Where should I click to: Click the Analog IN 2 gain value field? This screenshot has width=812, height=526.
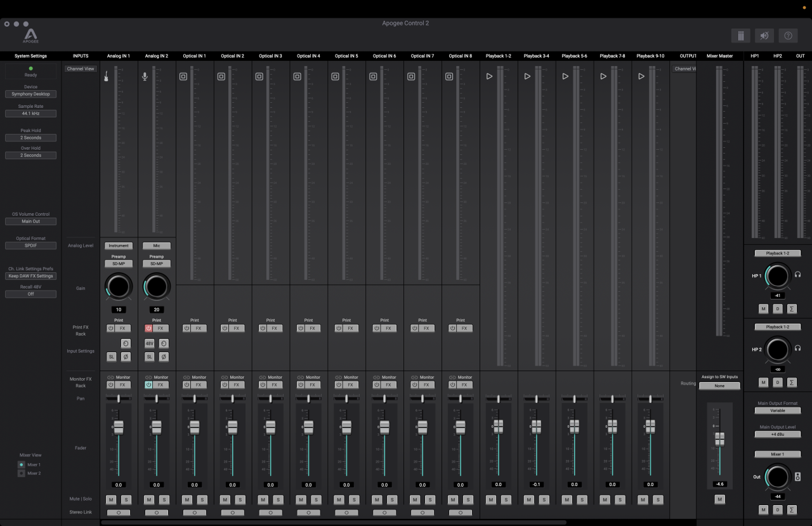click(x=157, y=310)
